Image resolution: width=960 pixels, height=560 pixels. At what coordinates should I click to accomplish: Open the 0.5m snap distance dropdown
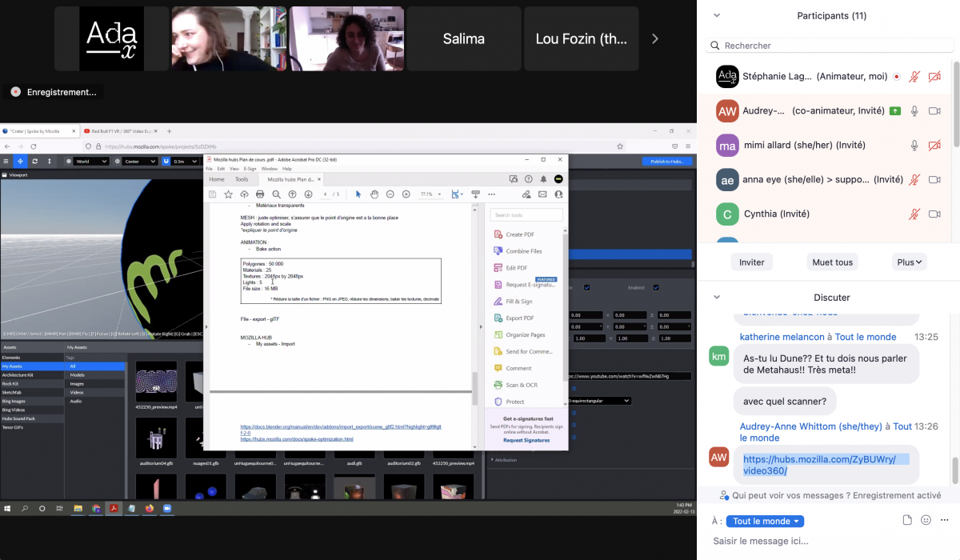(x=186, y=161)
